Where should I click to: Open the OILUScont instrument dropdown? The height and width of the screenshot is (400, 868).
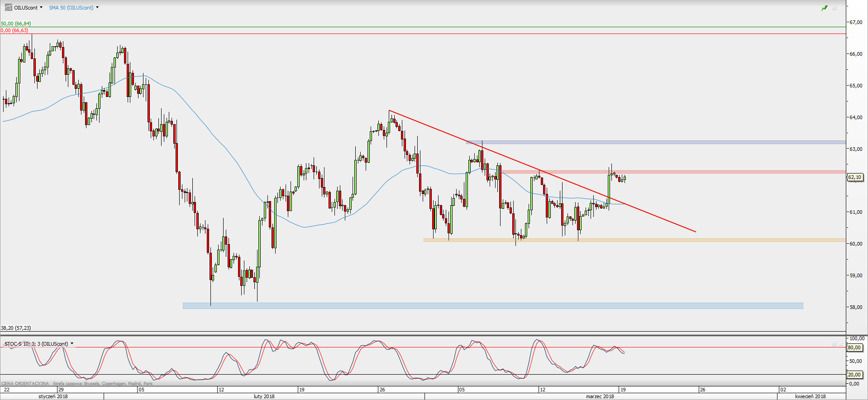(41, 8)
